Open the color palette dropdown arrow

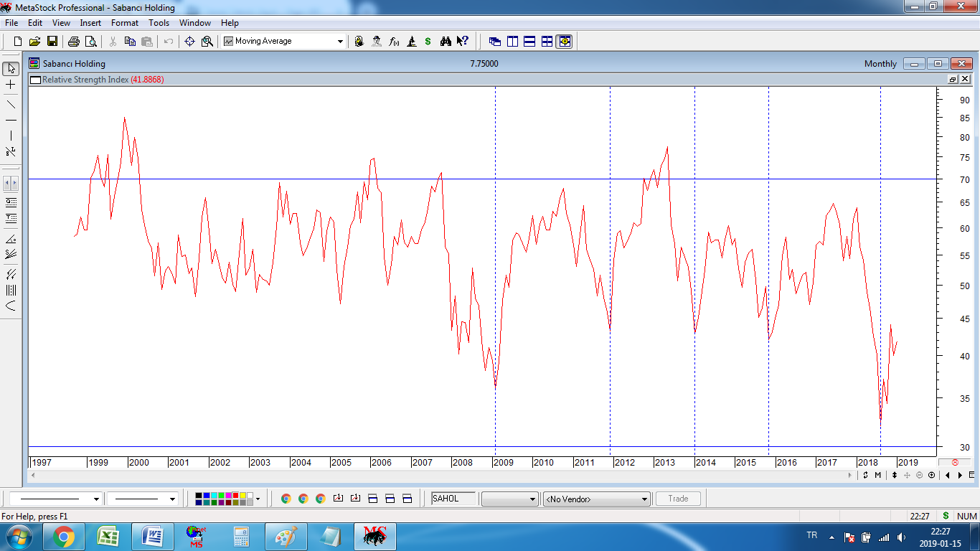tap(258, 499)
